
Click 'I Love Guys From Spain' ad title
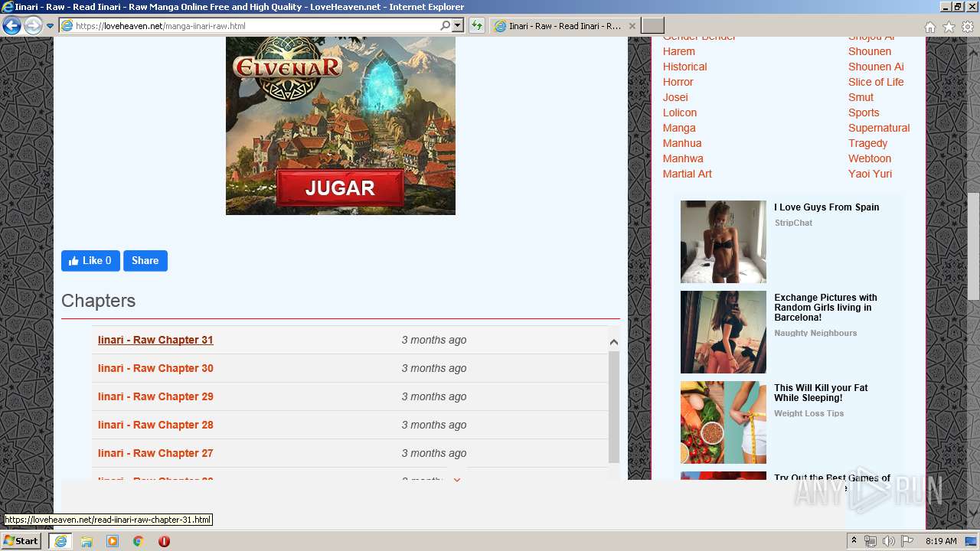827,207
